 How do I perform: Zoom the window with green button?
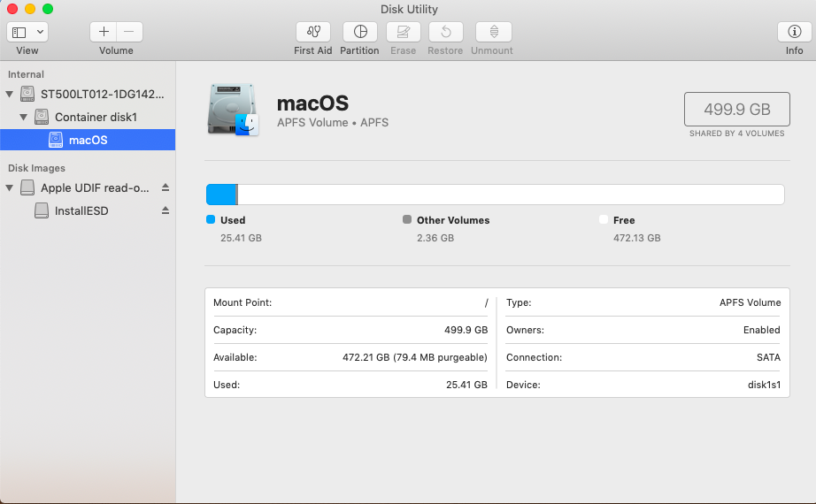pyautogui.click(x=48, y=9)
